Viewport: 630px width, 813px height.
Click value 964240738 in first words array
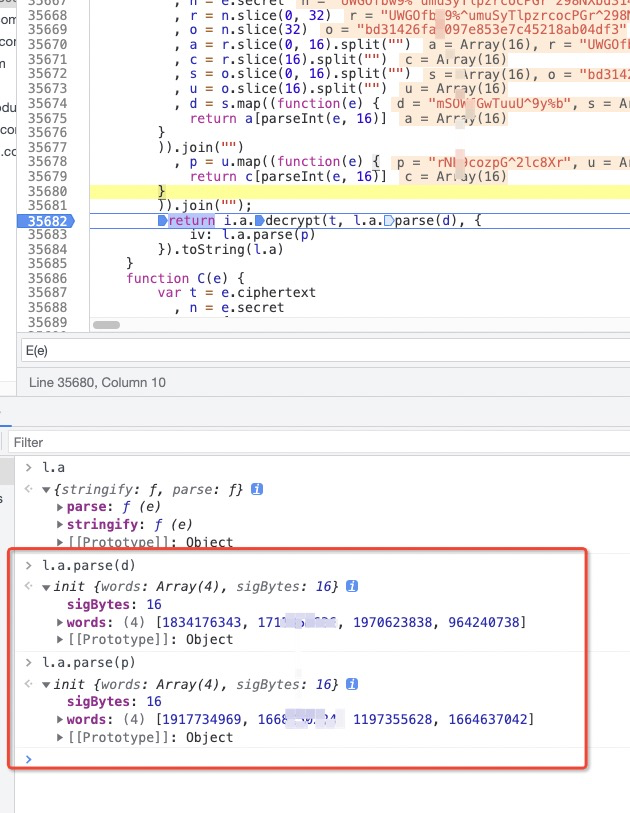tap(484, 622)
